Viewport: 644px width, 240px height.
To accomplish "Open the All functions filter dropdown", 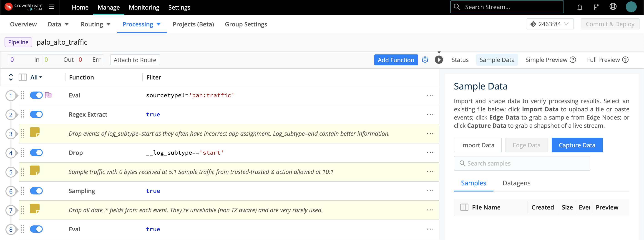I will [x=36, y=77].
